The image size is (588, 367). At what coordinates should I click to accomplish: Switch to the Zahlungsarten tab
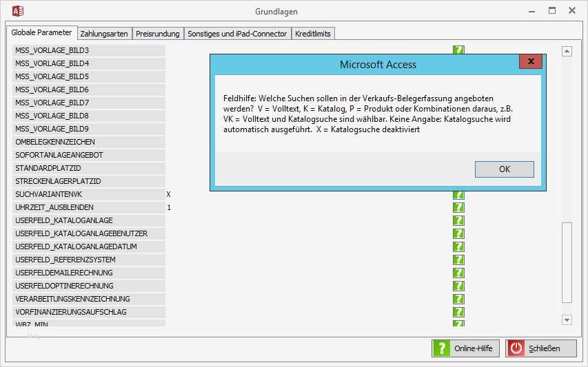pos(104,34)
